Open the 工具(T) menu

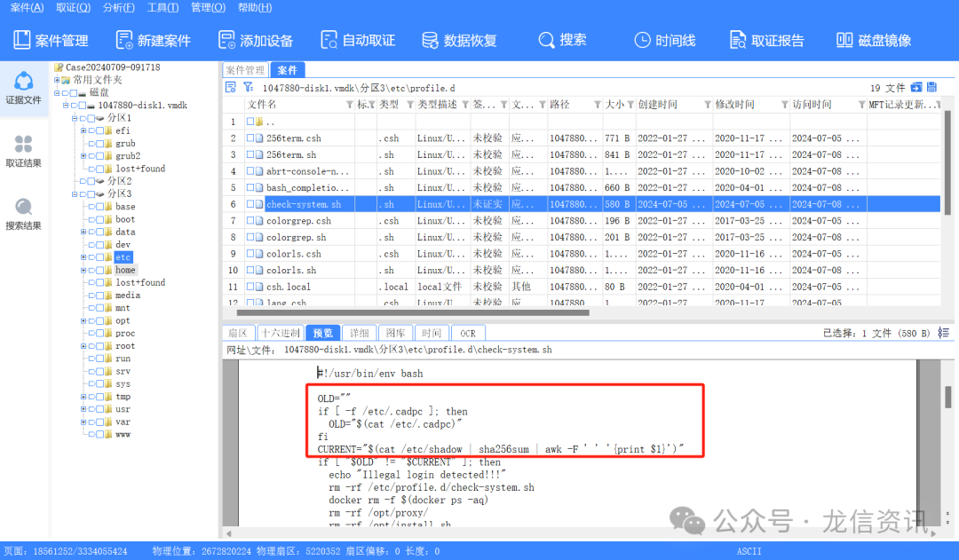[162, 7]
